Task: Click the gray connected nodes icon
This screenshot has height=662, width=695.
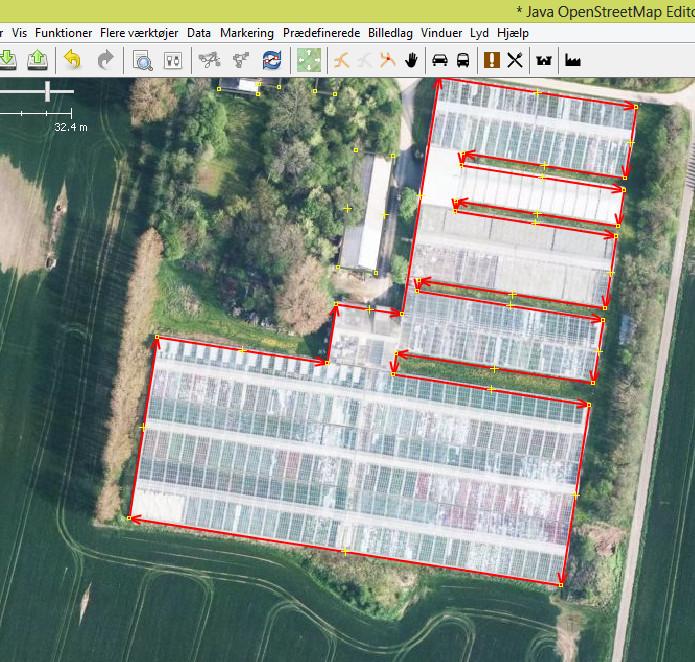Action: (x=241, y=60)
